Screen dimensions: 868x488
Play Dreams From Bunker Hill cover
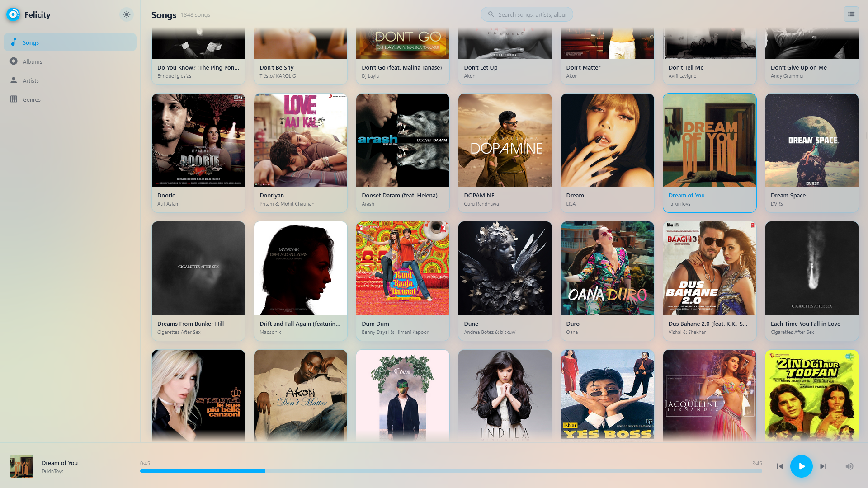coord(198,268)
